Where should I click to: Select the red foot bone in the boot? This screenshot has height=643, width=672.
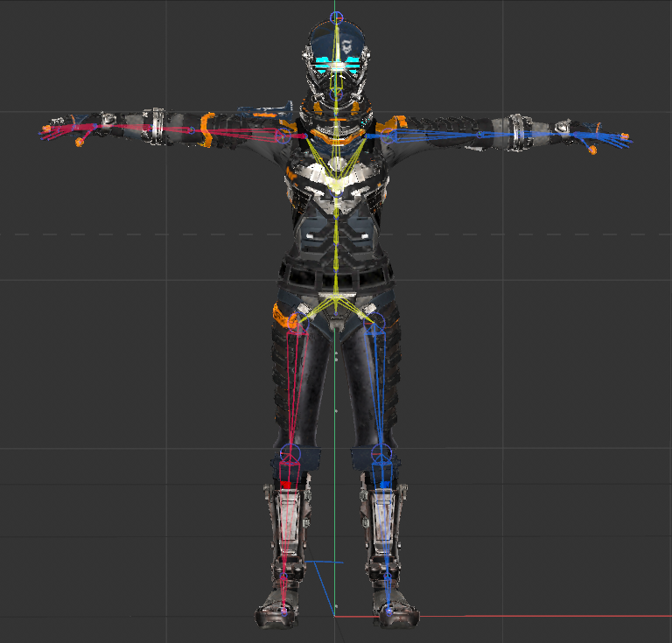tap(283, 595)
